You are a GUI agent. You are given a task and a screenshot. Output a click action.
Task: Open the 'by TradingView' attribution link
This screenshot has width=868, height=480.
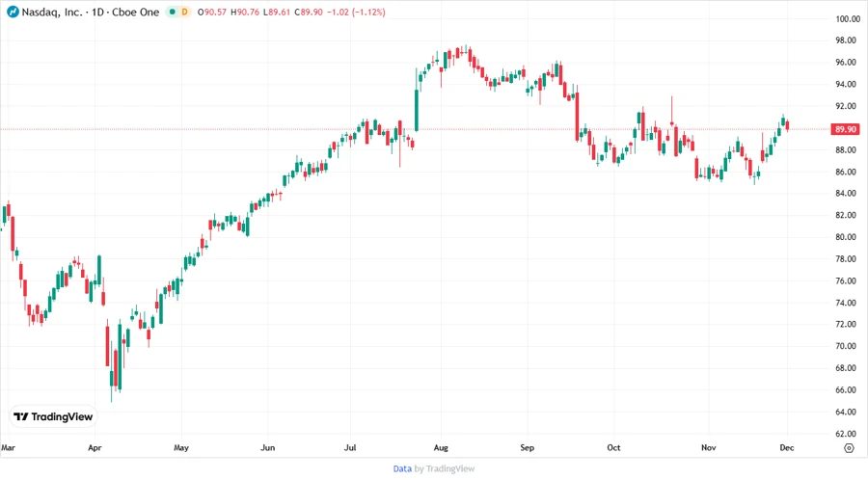point(445,468)
